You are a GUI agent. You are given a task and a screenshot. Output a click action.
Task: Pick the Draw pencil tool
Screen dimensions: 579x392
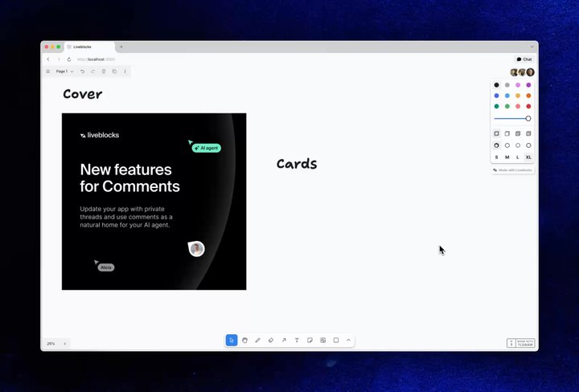point(258,341)
